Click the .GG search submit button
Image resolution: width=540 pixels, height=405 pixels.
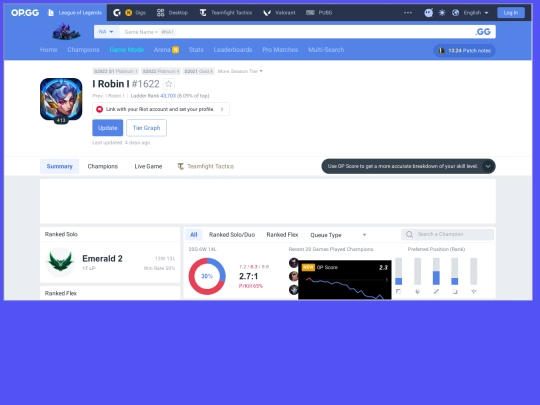483,32
